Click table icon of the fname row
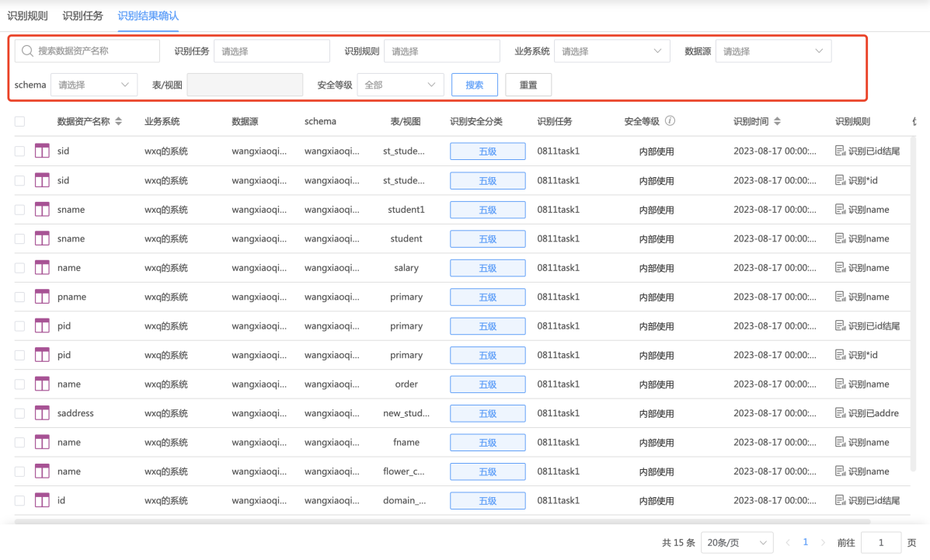 click(x=42, y=442)
